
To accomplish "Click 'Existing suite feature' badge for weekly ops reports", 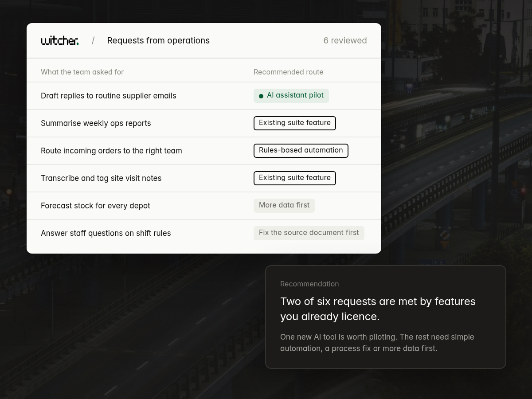I will pos(295,123).
